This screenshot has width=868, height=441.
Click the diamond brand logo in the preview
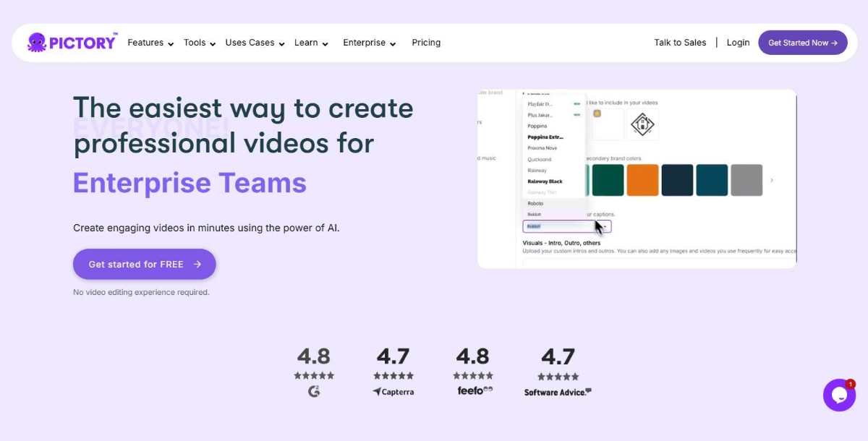pyautogui.click(x=643, y=124)
